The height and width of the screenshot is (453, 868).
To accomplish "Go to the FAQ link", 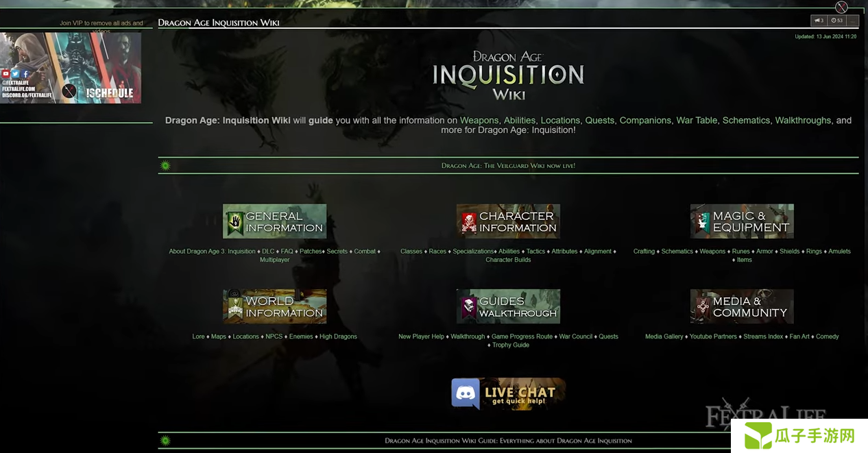I will [287, 252].
